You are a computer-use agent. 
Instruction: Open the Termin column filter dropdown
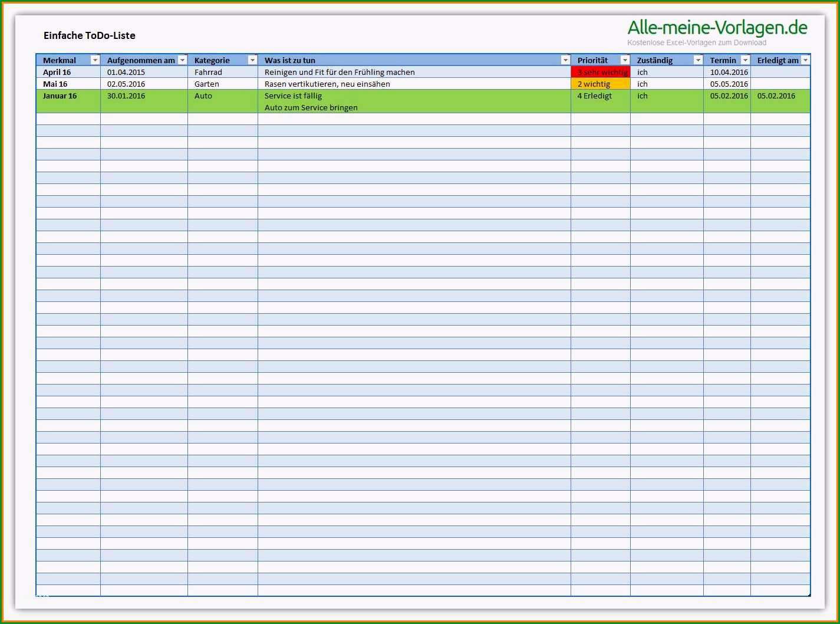point(745,60)
